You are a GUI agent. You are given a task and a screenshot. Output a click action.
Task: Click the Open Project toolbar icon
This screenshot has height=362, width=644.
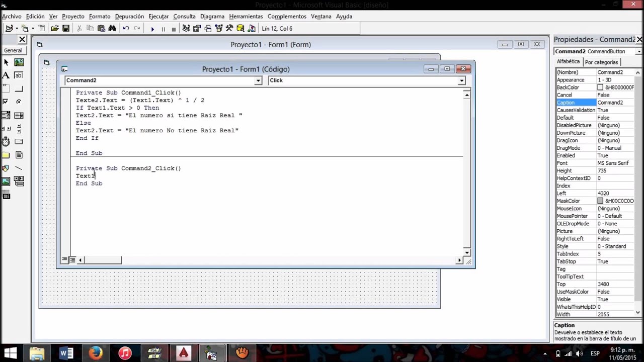[x=55, y=29]
